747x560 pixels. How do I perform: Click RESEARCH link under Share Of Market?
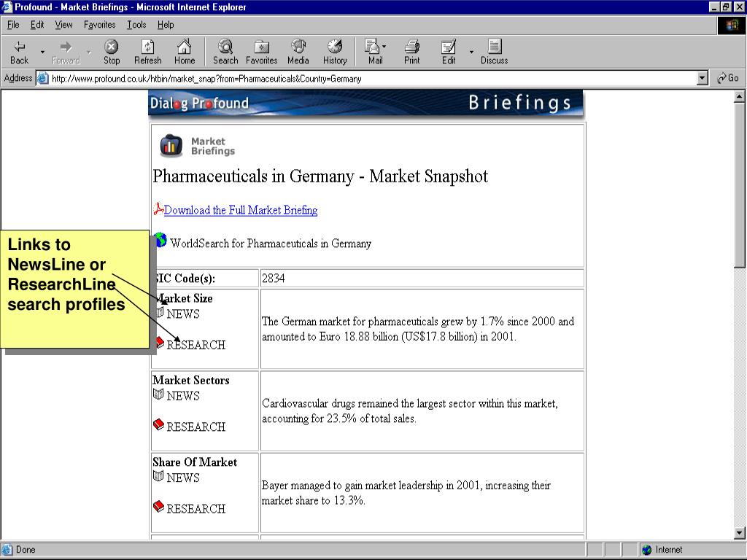(196, 508)
